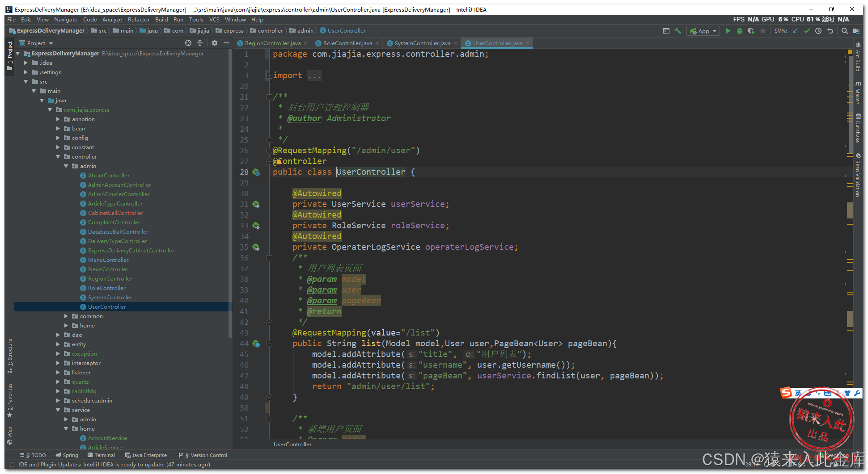The image size is (868, 474).
Task: Start debugging with the green bug icon
Action: point(740,31)
